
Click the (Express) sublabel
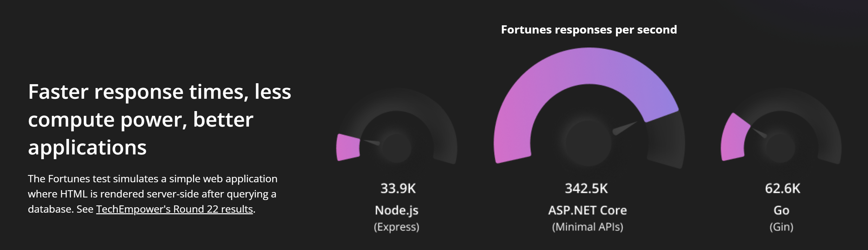click(x=397, y=227)
